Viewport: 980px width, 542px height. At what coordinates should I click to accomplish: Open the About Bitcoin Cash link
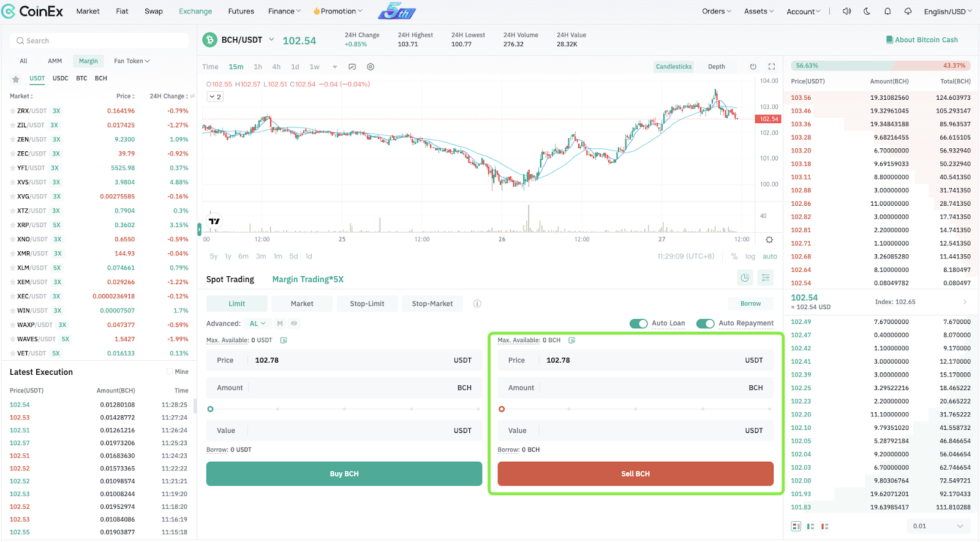click(922, 40)
